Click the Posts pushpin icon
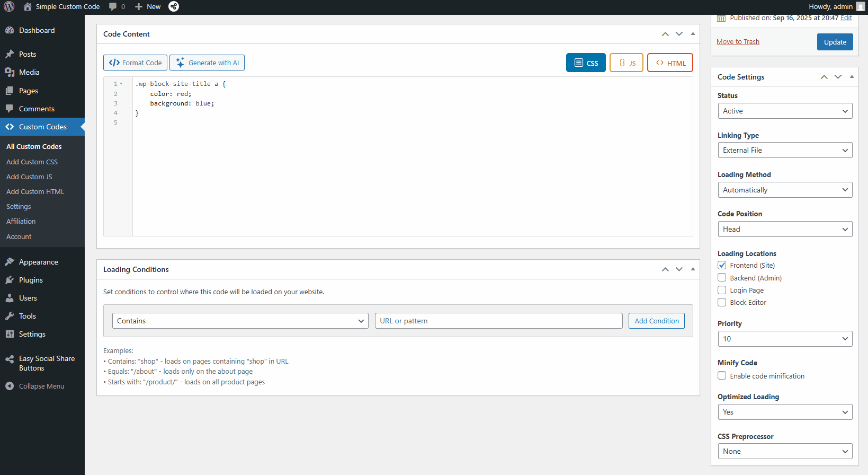This screenshot has height=475, width=868. pos(10,54)
